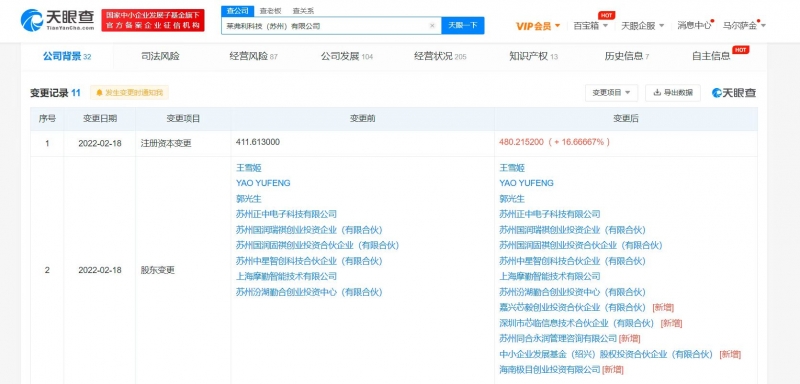This screenshot has height=384, width=800.
Task: Open 中小企业发展基金（绍兴）股权投资合伙企业 link
Action: coord(606,354)
